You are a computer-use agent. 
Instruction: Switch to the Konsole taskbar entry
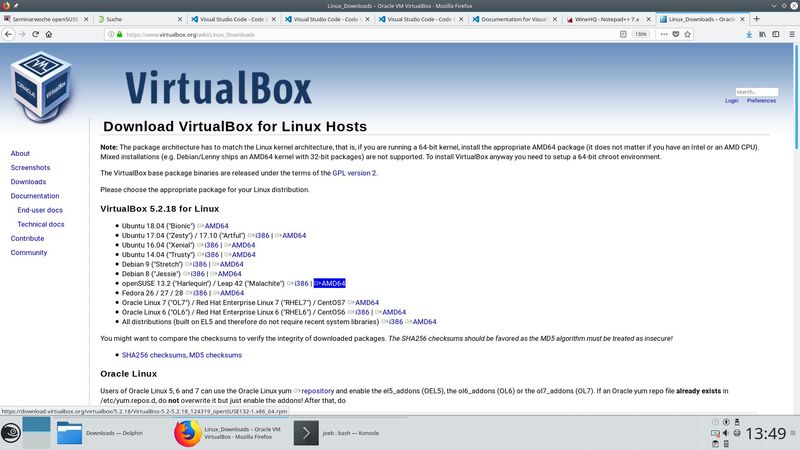349,433
